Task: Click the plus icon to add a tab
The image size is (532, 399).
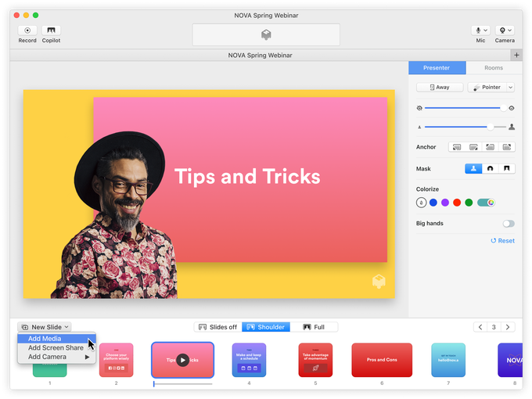Action: [x=516, y=55]
